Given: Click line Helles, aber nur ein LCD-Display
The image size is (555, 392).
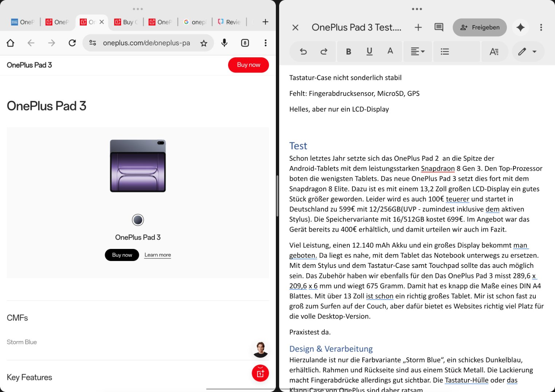Looking at the screenshot, I should pos(339,109).
